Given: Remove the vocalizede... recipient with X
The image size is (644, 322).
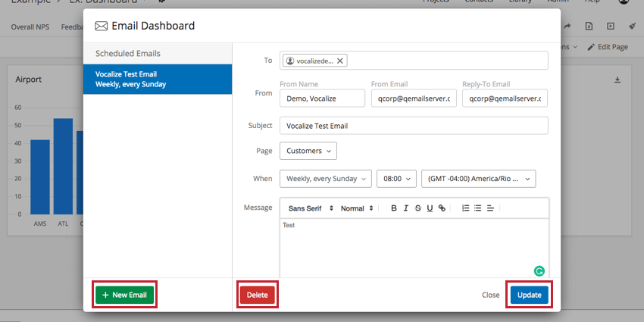Looking at the screenshot, I should pyautogui.click(x=339, y=61).
